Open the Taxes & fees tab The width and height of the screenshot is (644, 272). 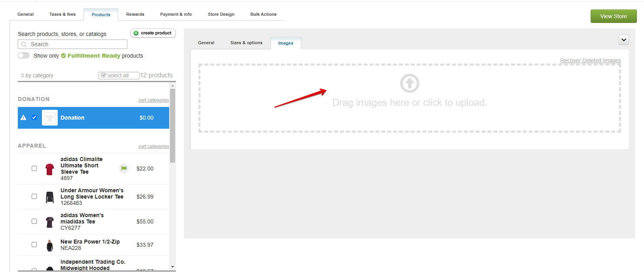click(62, 14)
